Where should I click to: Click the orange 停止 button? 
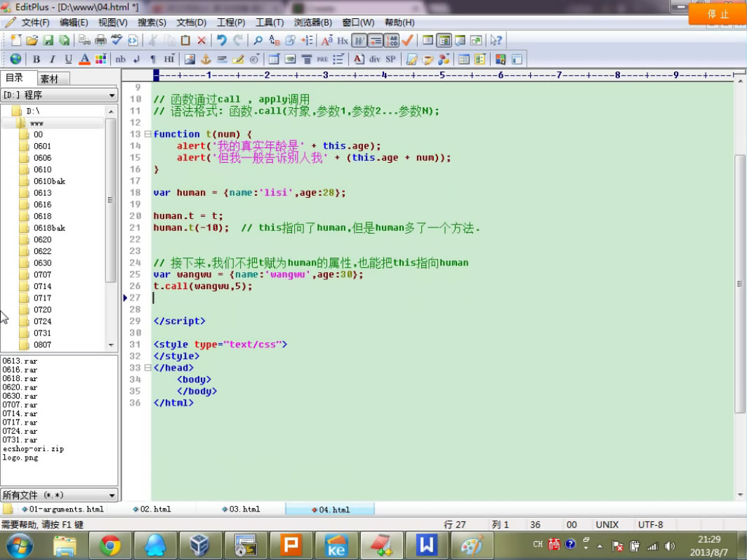[x=718, y=14]
